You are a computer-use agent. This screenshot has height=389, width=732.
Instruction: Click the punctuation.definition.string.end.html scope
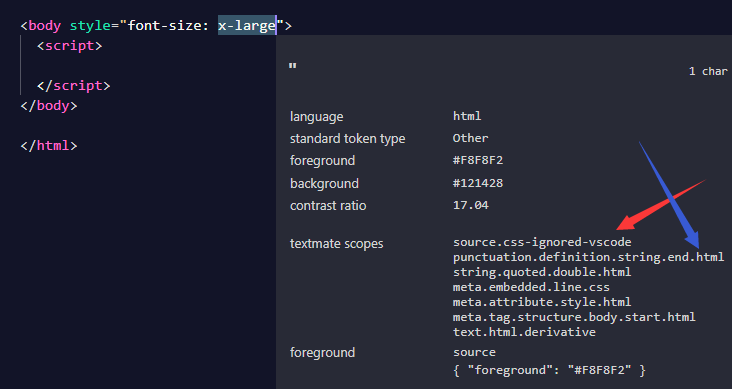click(588, 257)
